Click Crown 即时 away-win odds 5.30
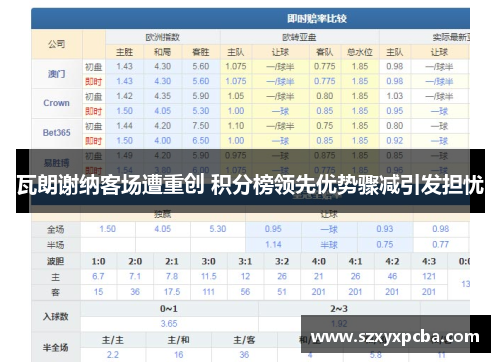 tap(201, 111)
